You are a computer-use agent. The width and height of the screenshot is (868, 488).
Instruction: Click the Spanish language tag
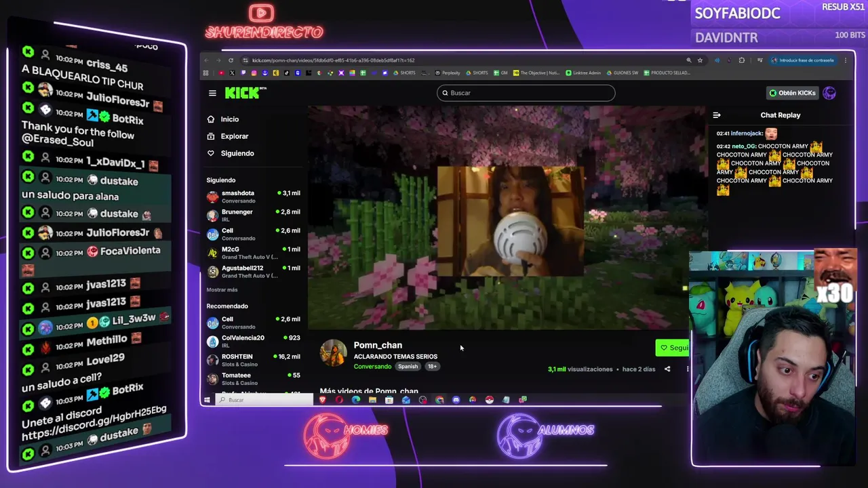[408, 367]
